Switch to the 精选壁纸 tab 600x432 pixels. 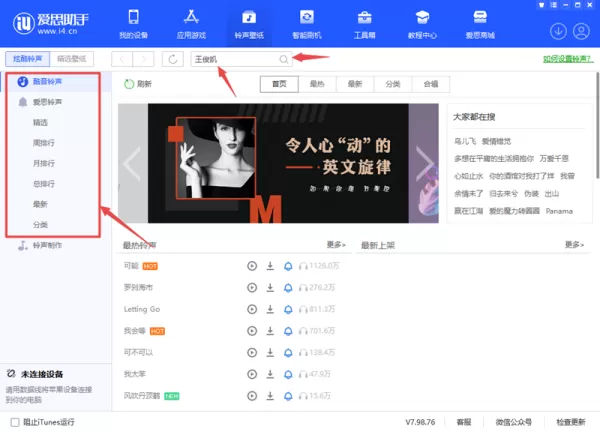click(x=72, y=59)
